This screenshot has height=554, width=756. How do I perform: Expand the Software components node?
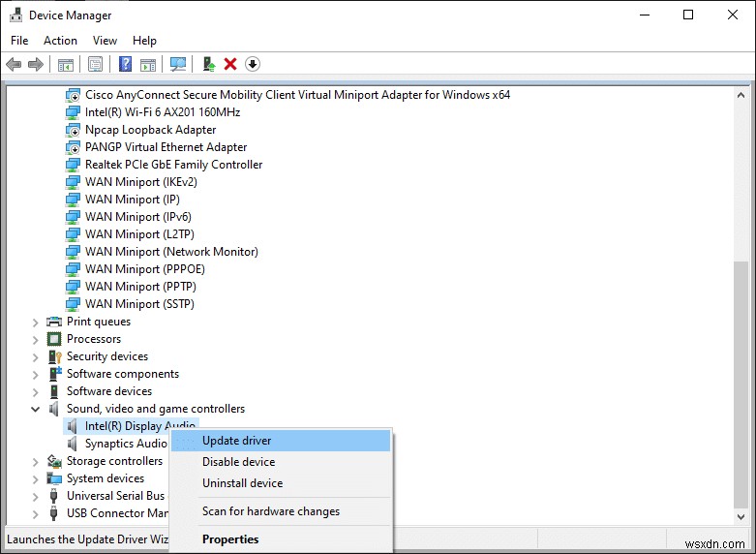coord(35,374)
